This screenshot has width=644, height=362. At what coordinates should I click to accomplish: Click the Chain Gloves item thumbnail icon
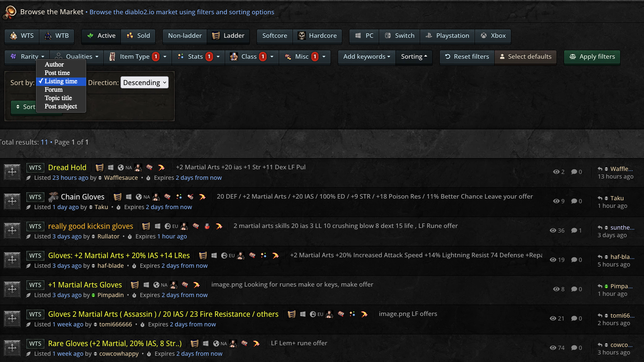point(53,197)
